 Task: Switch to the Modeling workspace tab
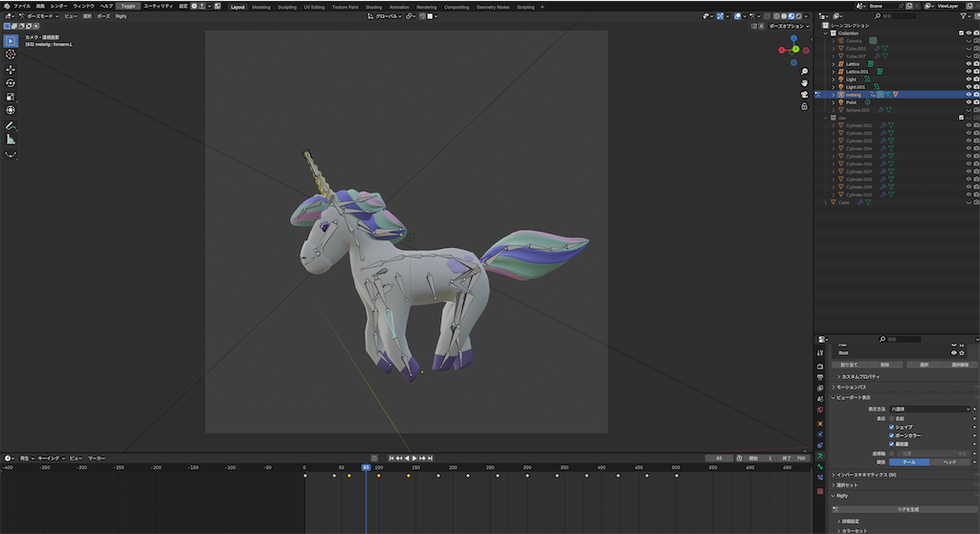tap(261, 7)
